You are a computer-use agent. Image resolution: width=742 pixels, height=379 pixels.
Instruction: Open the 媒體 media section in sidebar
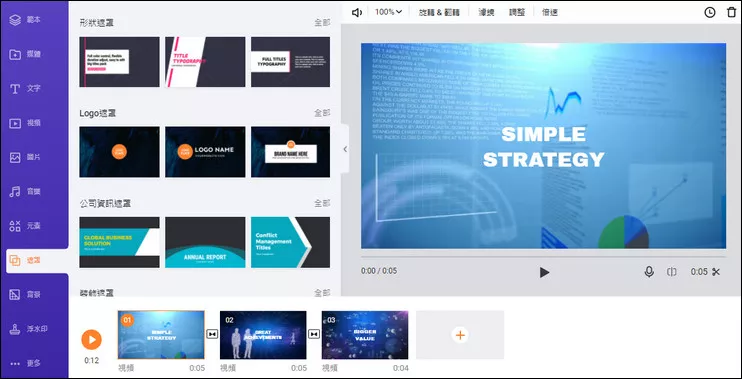pyautogui.click(x=25, y=54)
